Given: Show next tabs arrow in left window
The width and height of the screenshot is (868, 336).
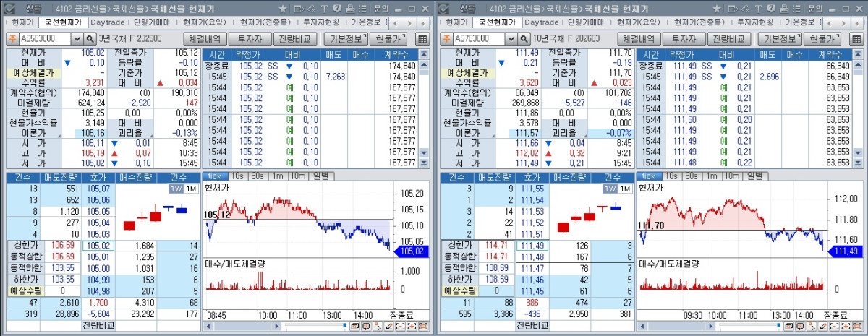Looking at the screenshot, I should point(408,23).
